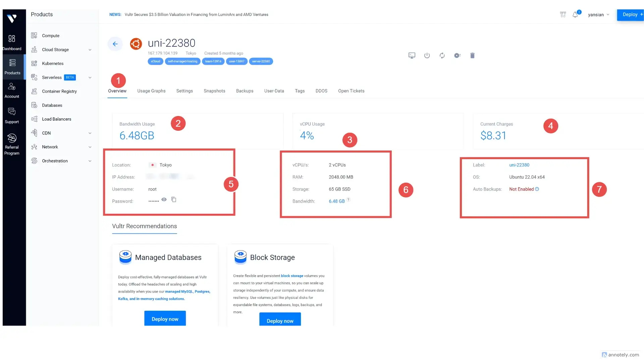Click the Deploy + button
This screenshot has height=362, width=644.
coord(631,14)
